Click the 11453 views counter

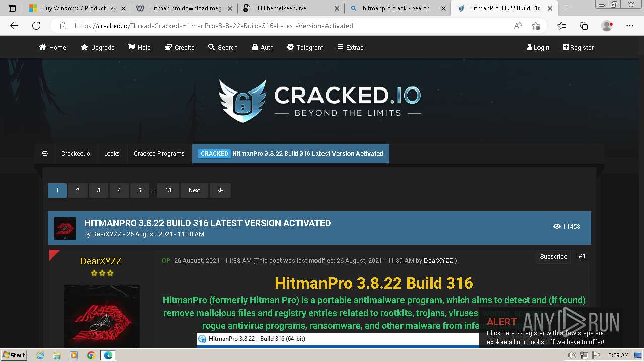click(567, 227)
